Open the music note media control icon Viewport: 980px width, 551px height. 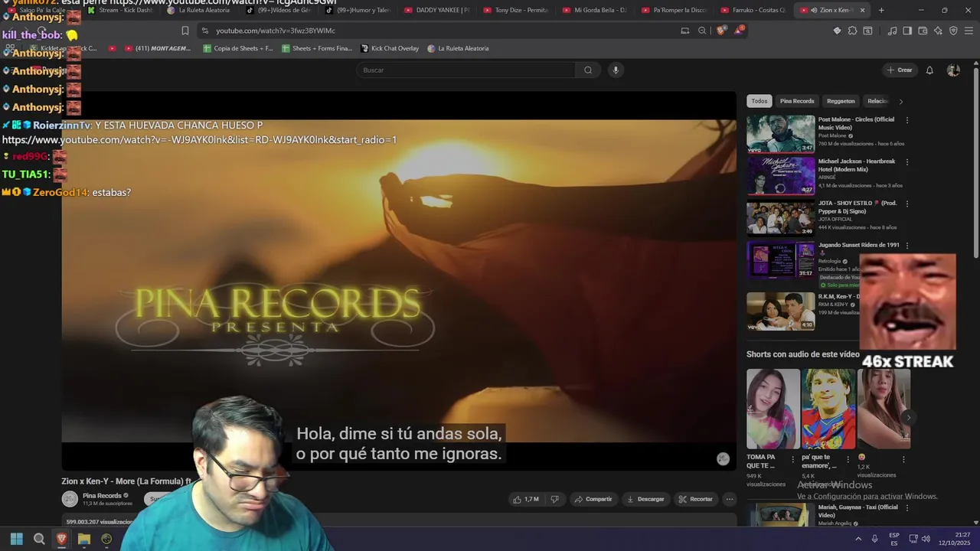(x=892, y=31)
